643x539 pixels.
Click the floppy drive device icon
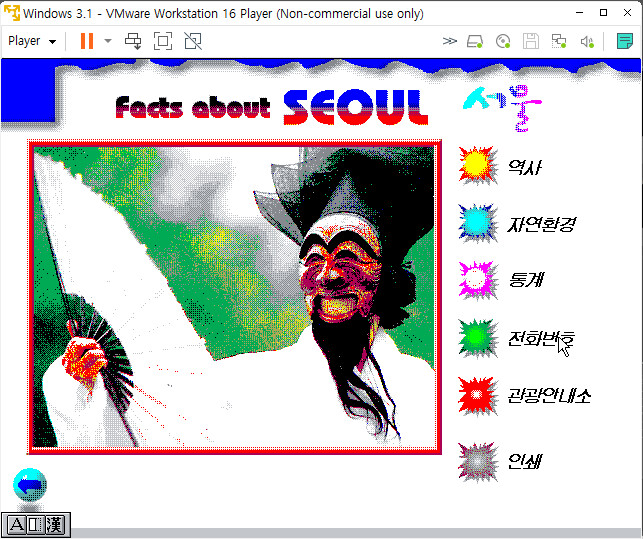[x=531, y=41]
